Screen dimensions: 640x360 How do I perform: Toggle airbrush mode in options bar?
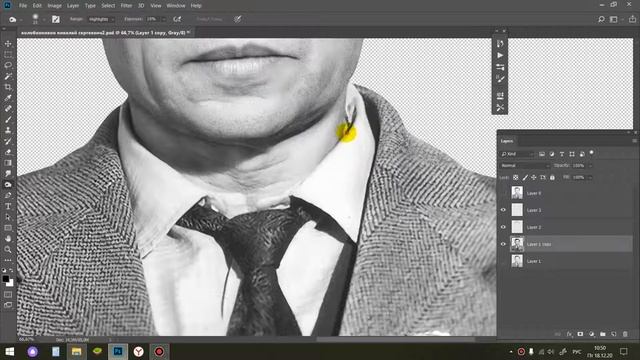pos(177,19)
